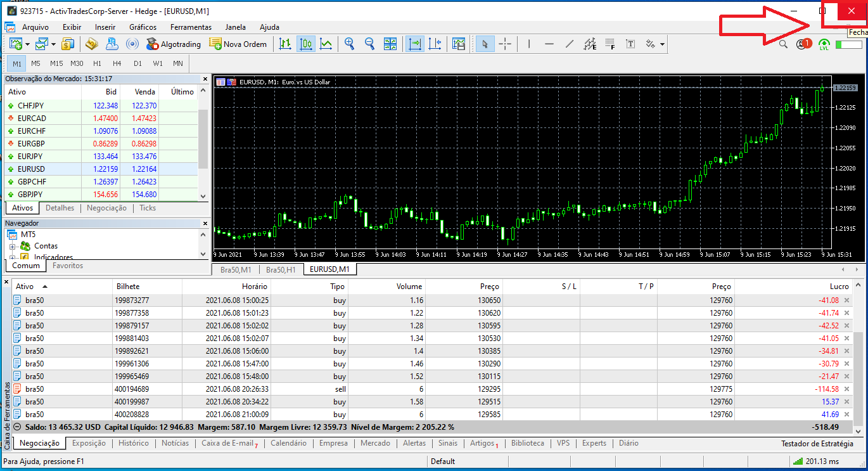Select the draw trendline tool
Viewport: 868px width, 471px height.
[570, 44]
